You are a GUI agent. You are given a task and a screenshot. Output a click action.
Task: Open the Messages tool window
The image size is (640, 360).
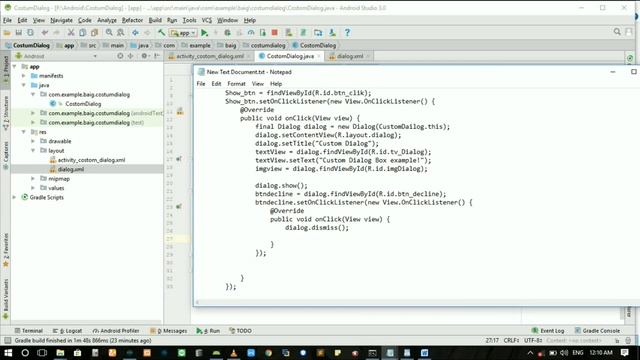coord(168,331)
